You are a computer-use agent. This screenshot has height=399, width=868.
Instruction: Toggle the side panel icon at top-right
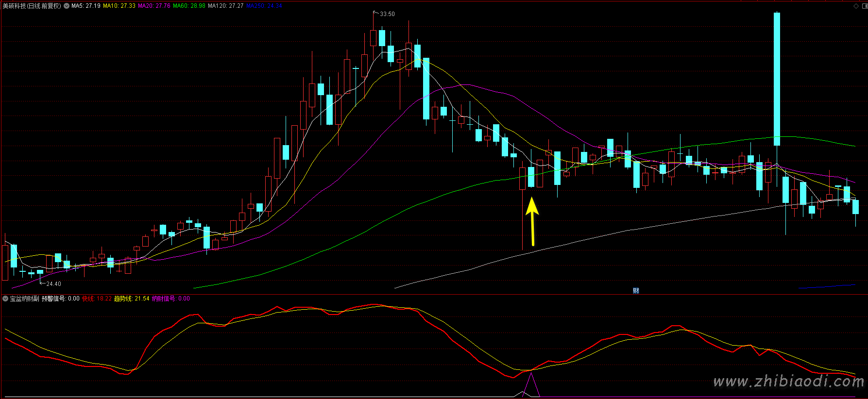click(x=865, y=6)
